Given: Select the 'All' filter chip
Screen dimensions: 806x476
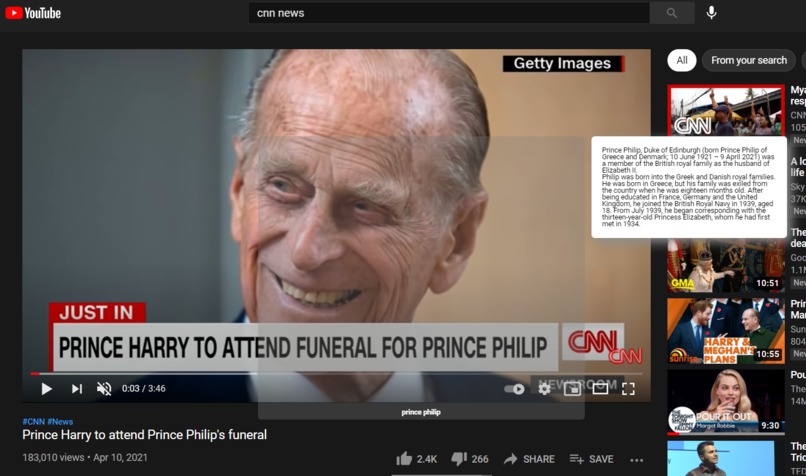Looking at the screenshot, I should pos(682,60).
